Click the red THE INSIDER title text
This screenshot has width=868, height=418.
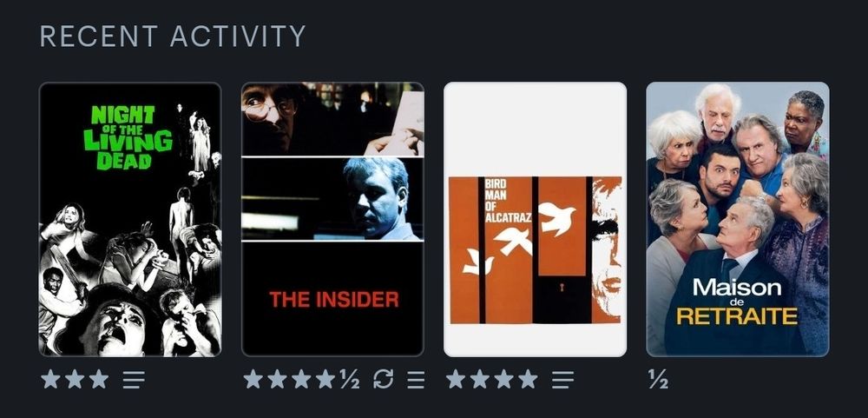[x=334, y=300]
